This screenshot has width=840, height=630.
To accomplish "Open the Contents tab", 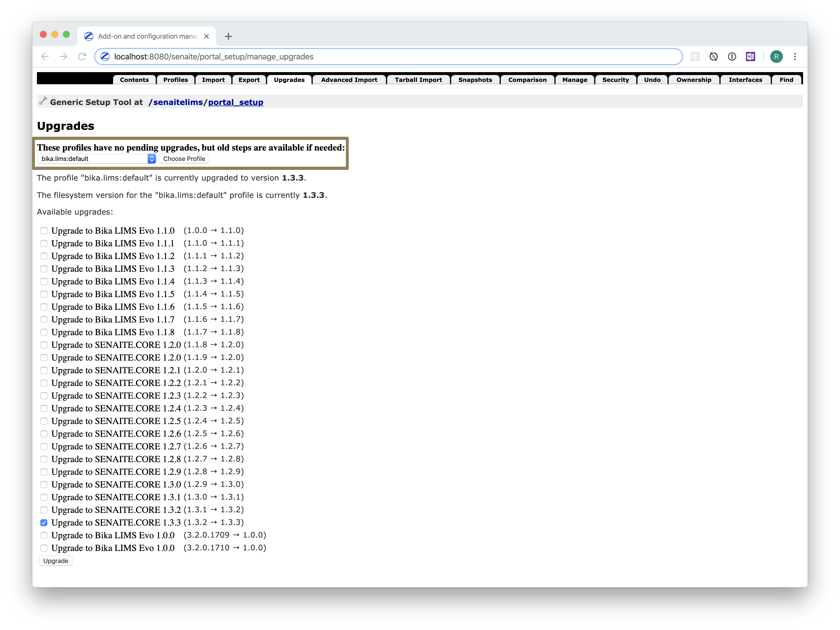I will [x=134, y=80].
